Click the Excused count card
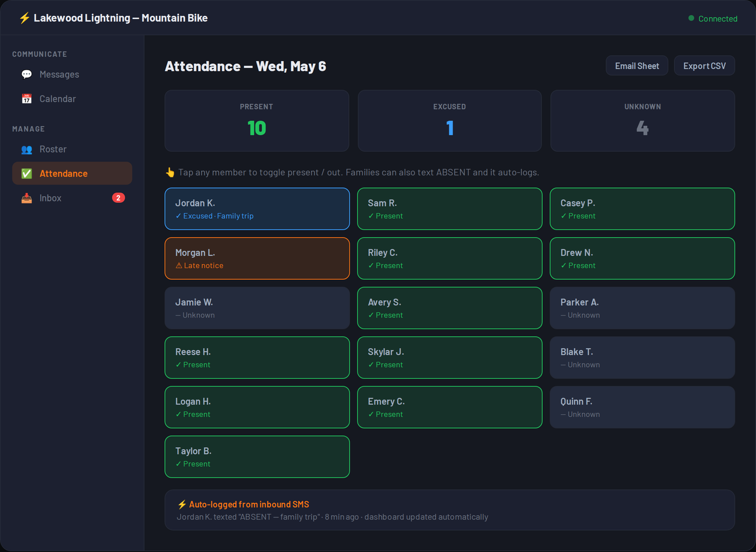 [x=450, y=121]
